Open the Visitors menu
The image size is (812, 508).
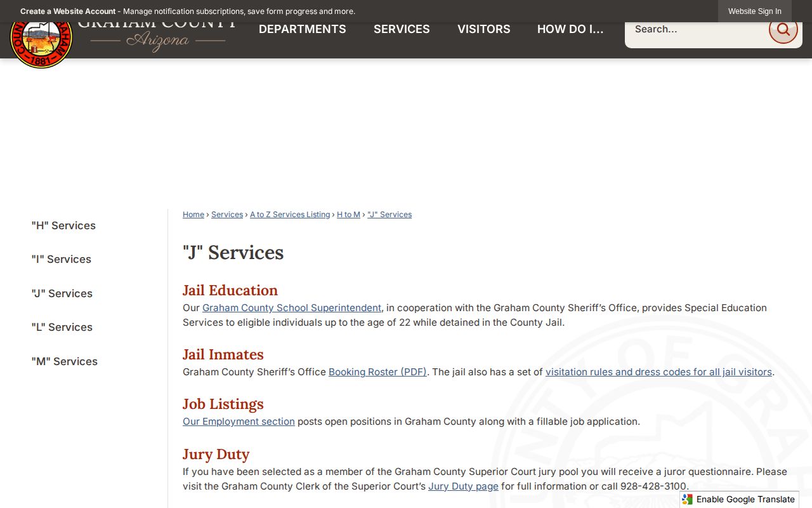point(484,29)
